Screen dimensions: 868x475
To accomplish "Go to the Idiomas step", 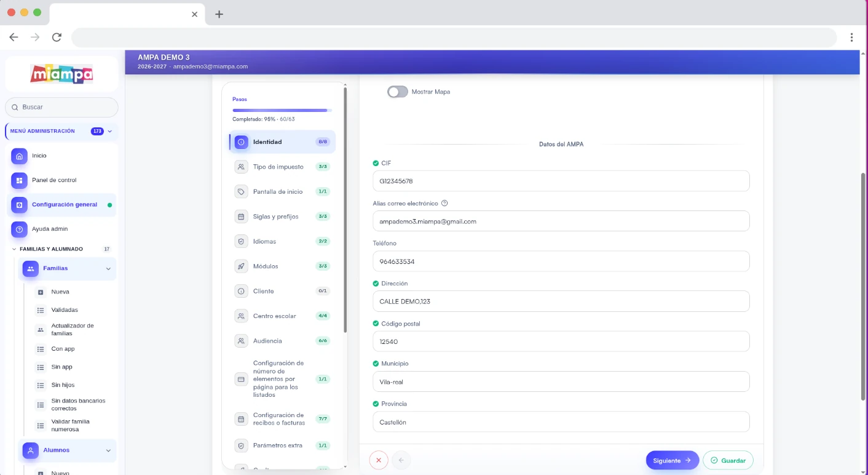I will click(283, 242).
